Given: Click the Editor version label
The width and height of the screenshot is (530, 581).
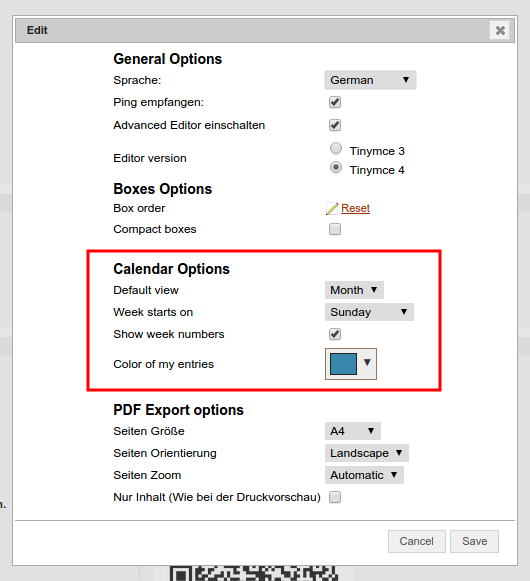Looking at the screenshot, I should point(150,158).
